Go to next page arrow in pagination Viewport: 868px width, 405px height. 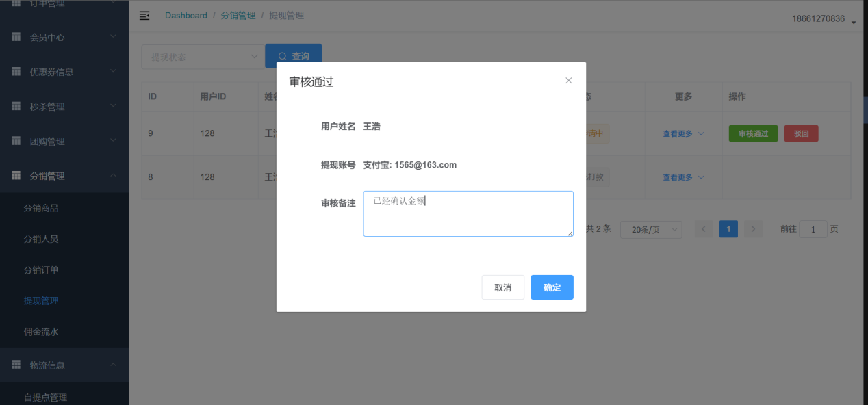point(753,229)
